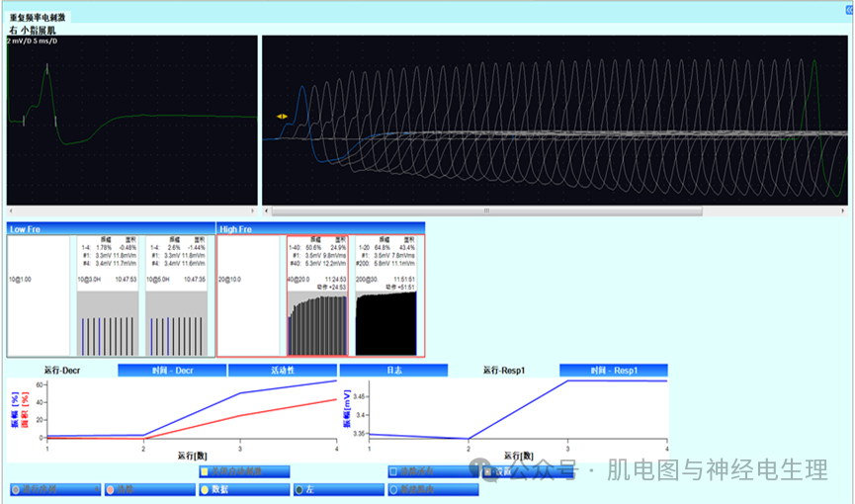Click the High Fre section header
The image size is (855, 504).
(x=320, y=228)
